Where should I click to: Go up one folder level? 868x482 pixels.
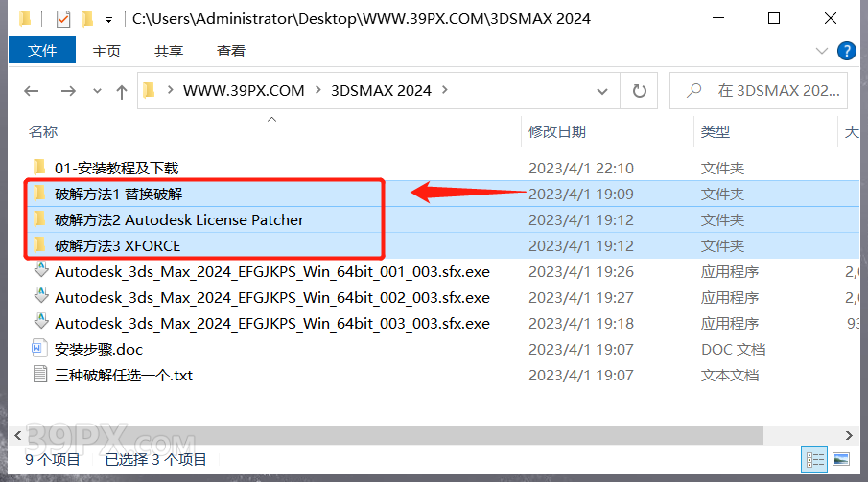[x=122, y=91]
